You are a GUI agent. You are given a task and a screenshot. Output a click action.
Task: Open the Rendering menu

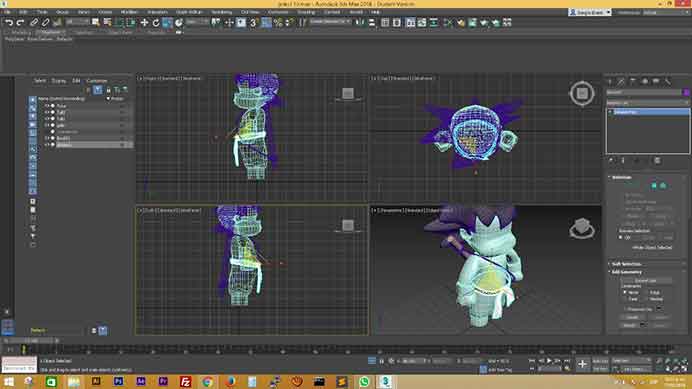click(x=222, y=12)
